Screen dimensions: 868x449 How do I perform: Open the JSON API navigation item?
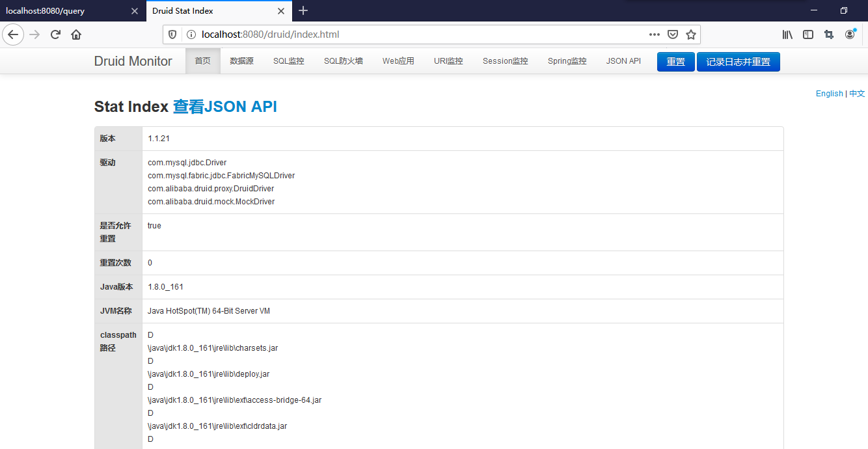click(623, 61)
